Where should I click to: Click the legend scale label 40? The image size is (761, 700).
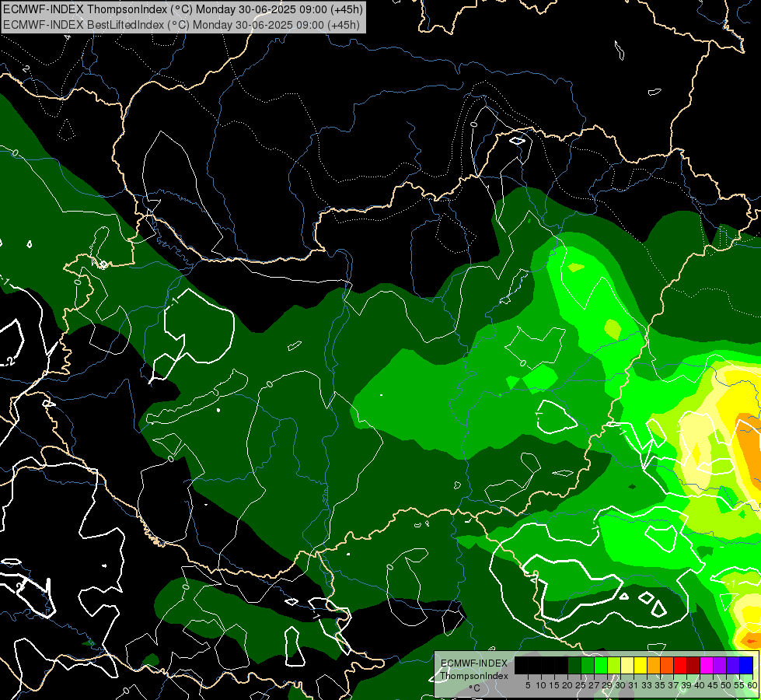click(x=700, y=685)
